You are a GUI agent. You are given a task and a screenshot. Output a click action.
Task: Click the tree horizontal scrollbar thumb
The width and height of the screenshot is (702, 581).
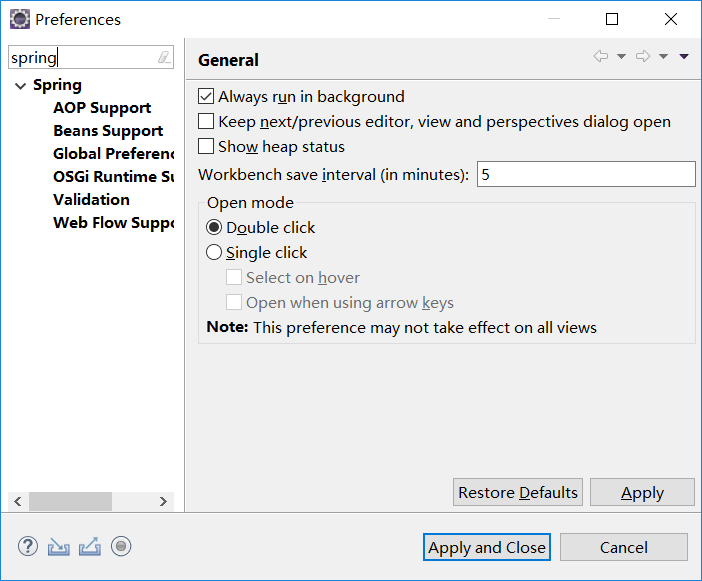pyautogui.click(x=70, y=501)
